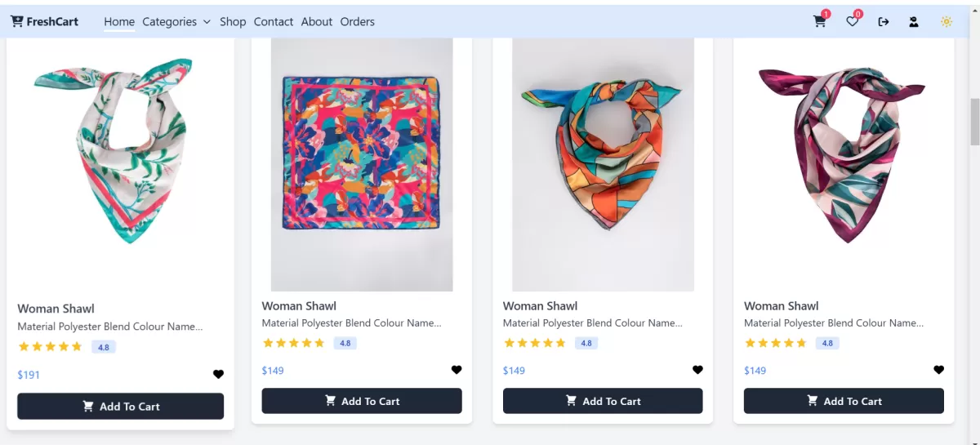Open the shopping cart icon in navbar
The width and height of the screenshot is (980, 445).
coord(820,22)
